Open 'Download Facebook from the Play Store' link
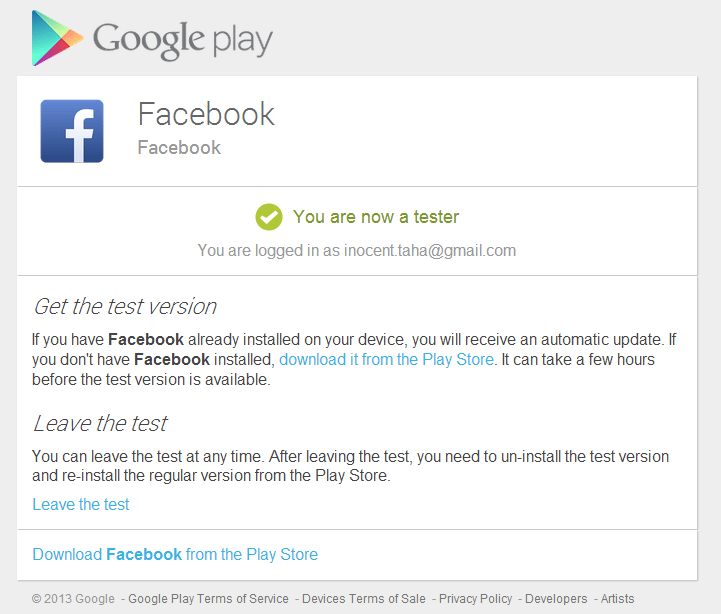The image size is (721, 614). (175, 554)
